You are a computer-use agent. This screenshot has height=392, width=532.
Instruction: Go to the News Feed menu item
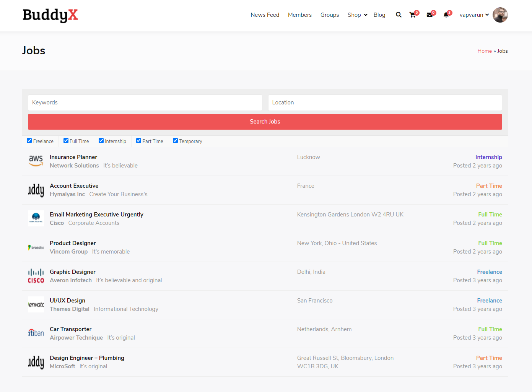pyautogui.click(x=265, y=15)
